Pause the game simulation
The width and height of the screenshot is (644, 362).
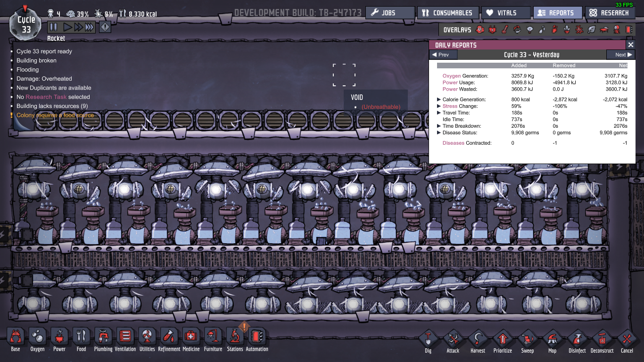[53, 27]
